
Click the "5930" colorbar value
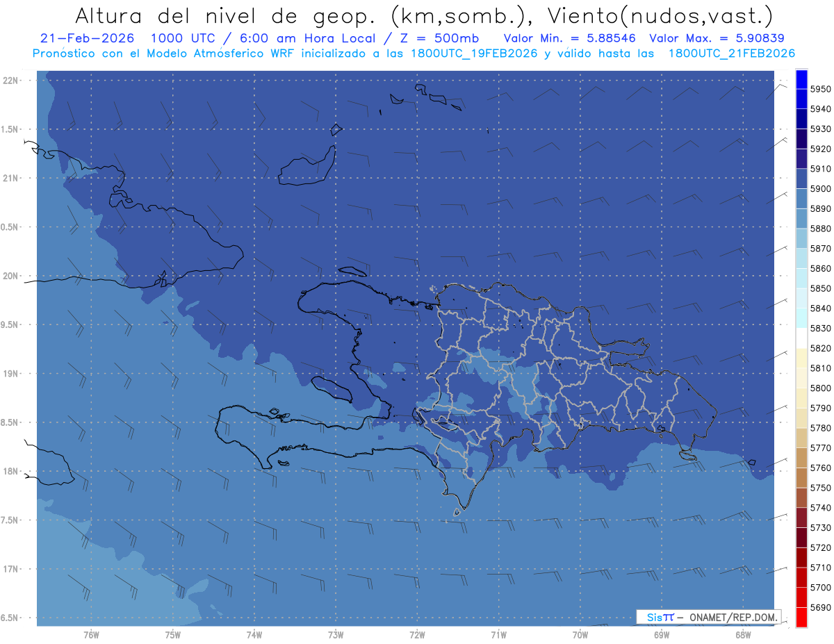coord(821,129)
